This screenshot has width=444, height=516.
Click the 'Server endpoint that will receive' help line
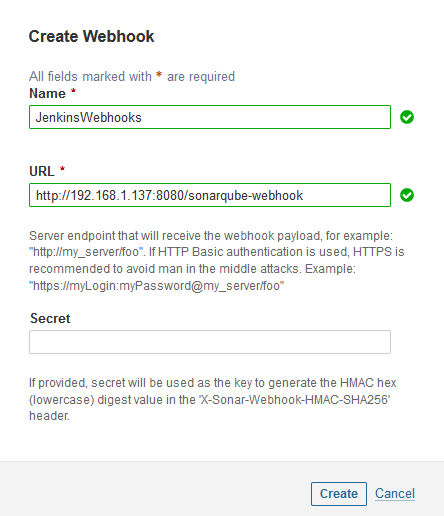point(211,236)
